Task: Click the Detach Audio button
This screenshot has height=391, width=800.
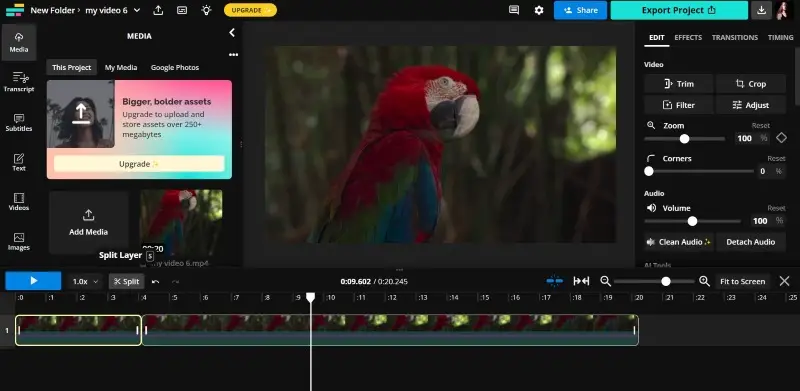Action: pos(751,242)
